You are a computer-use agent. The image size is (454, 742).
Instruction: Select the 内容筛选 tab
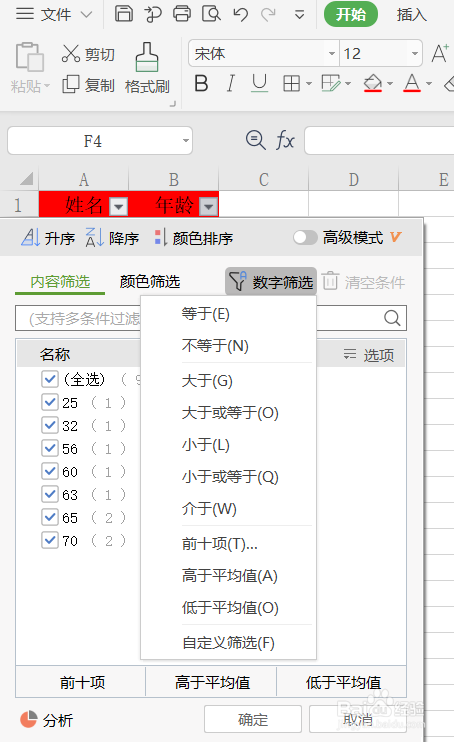(x=60, y=282)
